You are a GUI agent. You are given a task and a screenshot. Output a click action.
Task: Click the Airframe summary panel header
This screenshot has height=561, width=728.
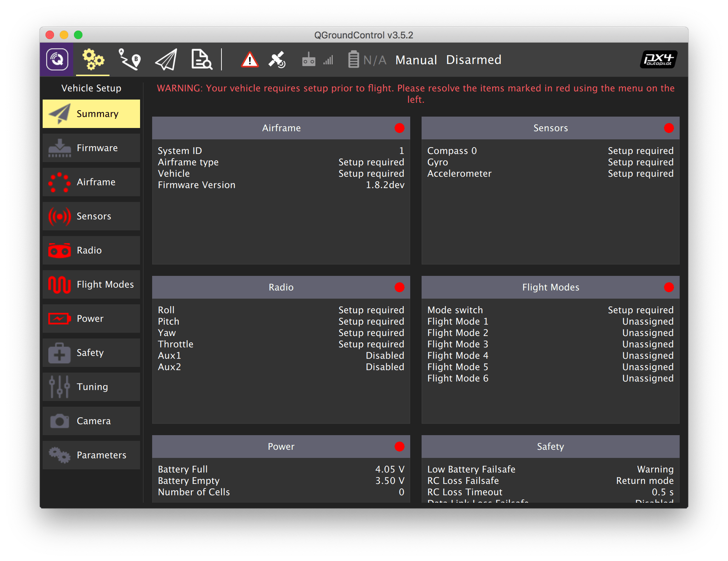click(x=281, y=128)
